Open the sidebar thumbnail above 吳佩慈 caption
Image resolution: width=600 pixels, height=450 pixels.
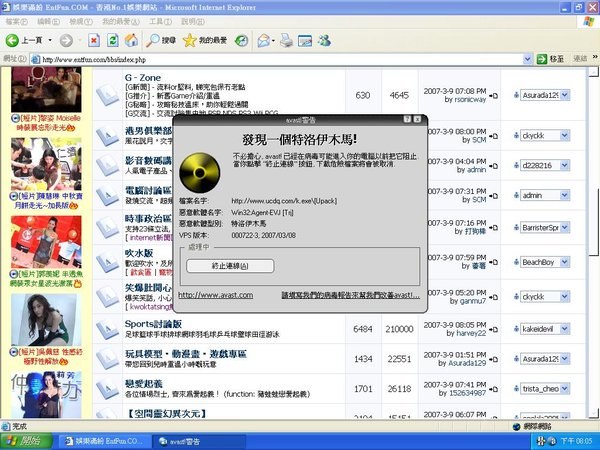pos(46,320)
